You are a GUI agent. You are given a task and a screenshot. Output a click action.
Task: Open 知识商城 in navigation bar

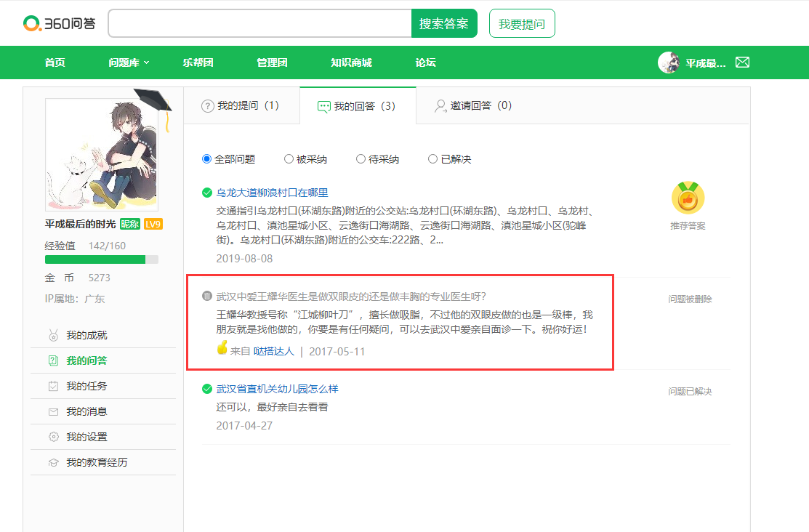tap(351, 63)
